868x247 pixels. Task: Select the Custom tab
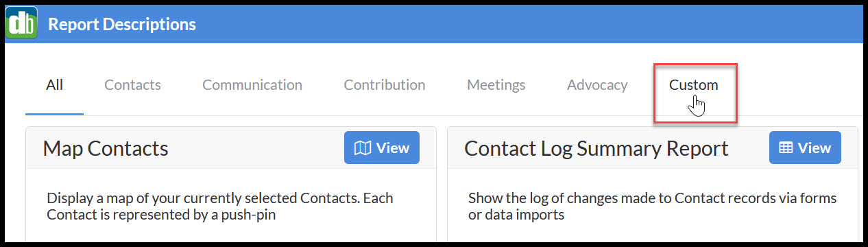[694, 85]
